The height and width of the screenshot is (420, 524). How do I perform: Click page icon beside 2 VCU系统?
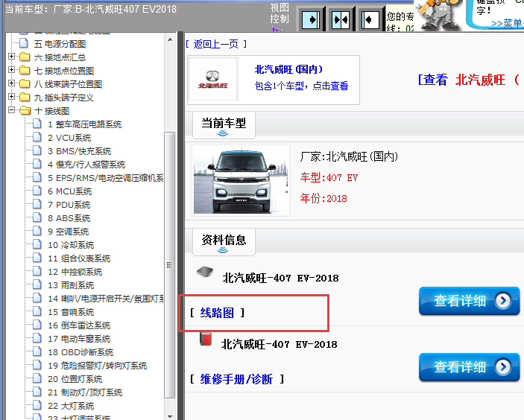point(37,137)
